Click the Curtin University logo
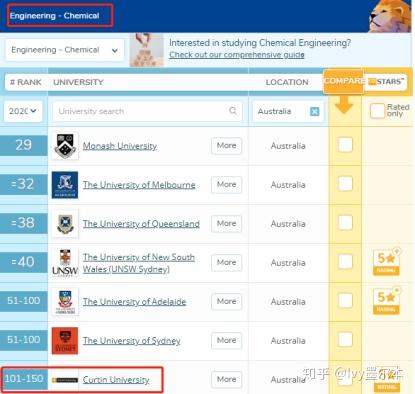This screenshot has height=394, width=415. [x=65, y=380]
